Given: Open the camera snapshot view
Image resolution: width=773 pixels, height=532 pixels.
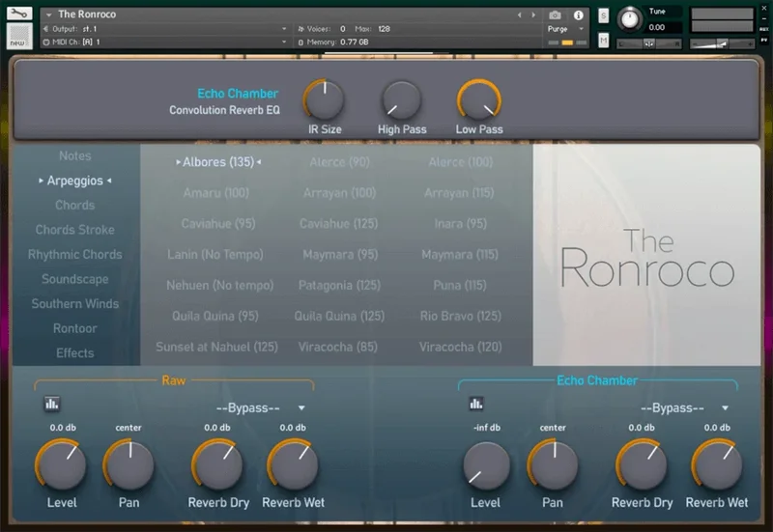Looking at the screenshot, I should click(555, 15).
